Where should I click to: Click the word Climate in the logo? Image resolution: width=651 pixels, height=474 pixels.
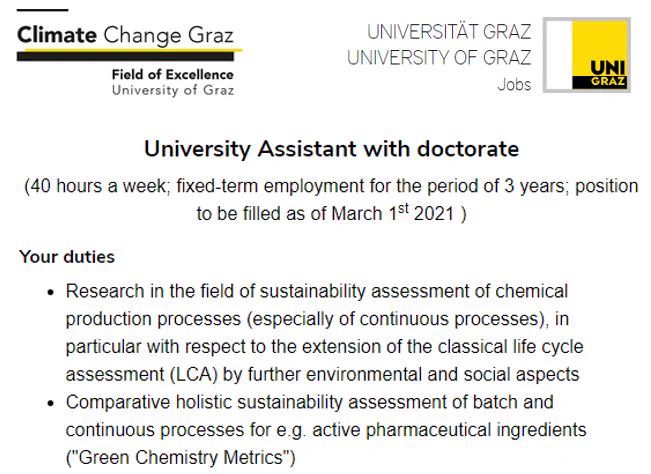coord(57,34)
